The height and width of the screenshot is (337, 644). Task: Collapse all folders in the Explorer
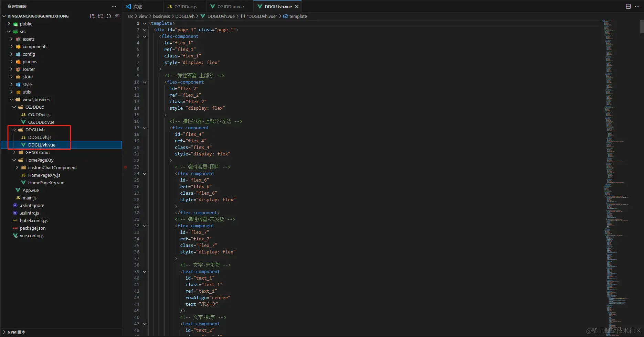coord(117,16)
